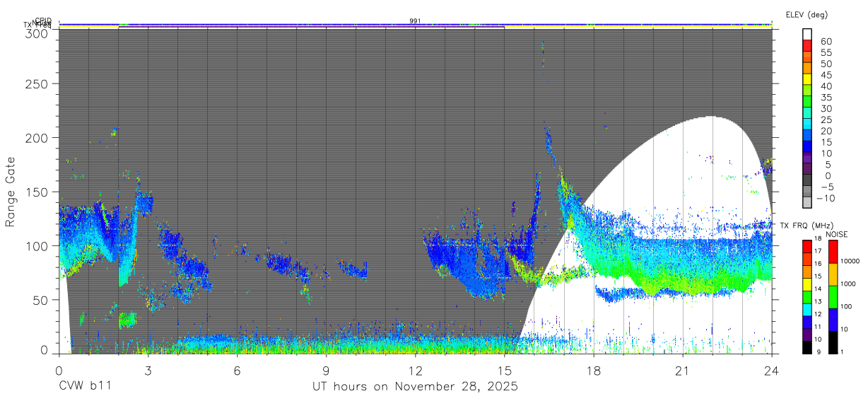
Task: Click the "24" hour tick on the time axis
Action: (772, 370)
